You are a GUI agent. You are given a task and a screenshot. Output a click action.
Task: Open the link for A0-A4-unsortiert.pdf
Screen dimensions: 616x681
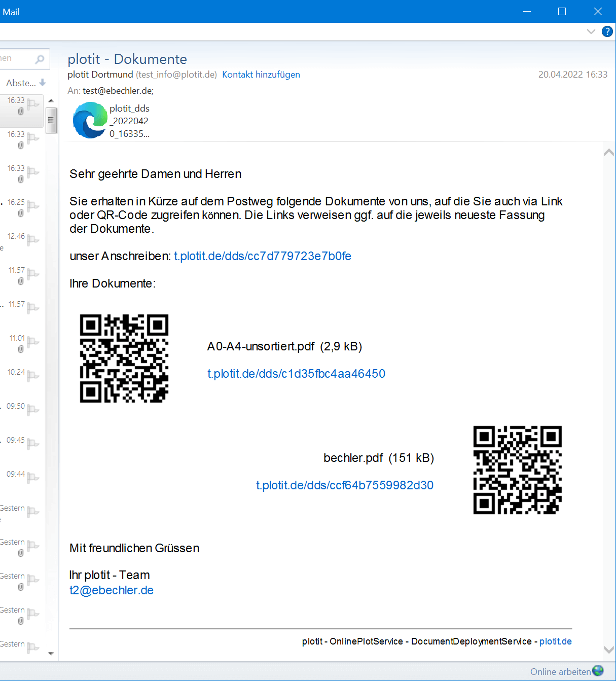(x=296, y=374)
